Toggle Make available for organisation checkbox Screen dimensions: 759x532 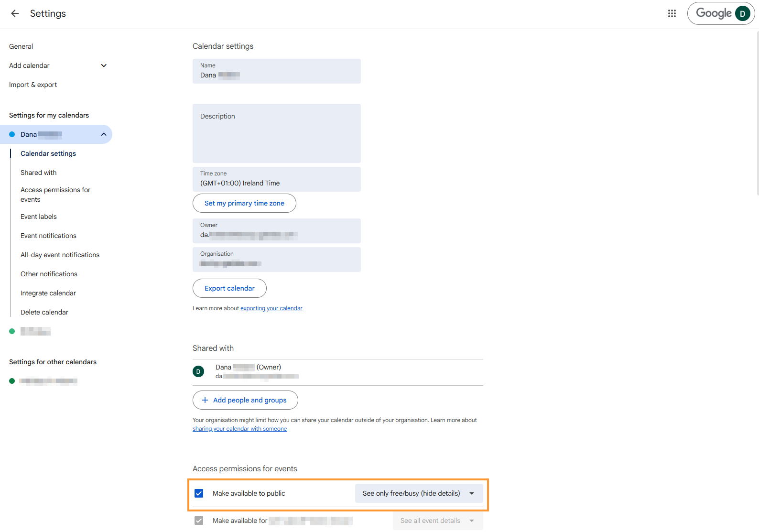(199, 521)
